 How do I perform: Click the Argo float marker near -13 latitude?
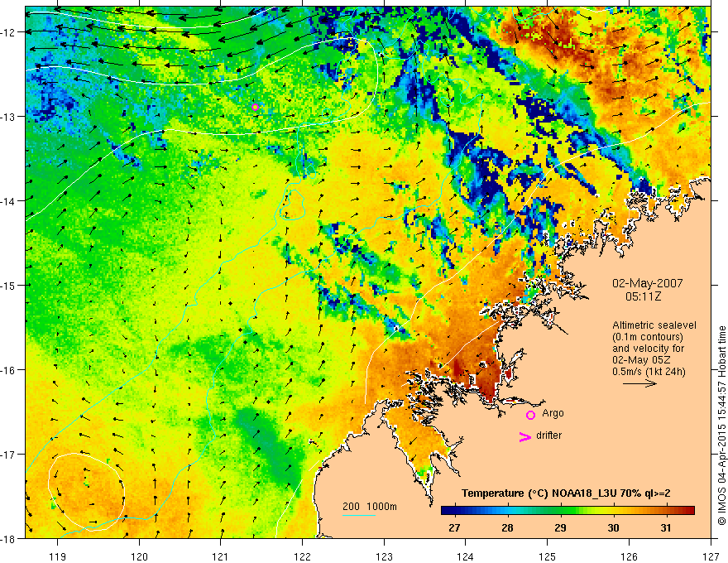point(255,108)
